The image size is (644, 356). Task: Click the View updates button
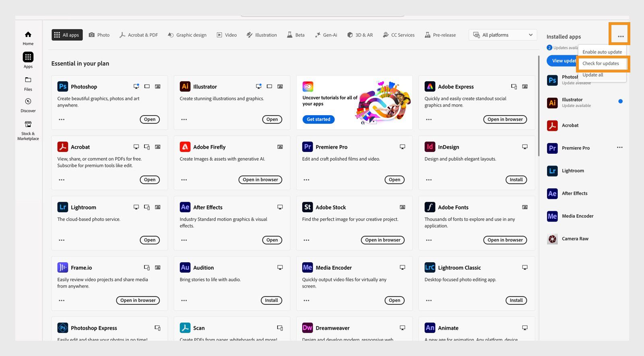tap(563, 61)
